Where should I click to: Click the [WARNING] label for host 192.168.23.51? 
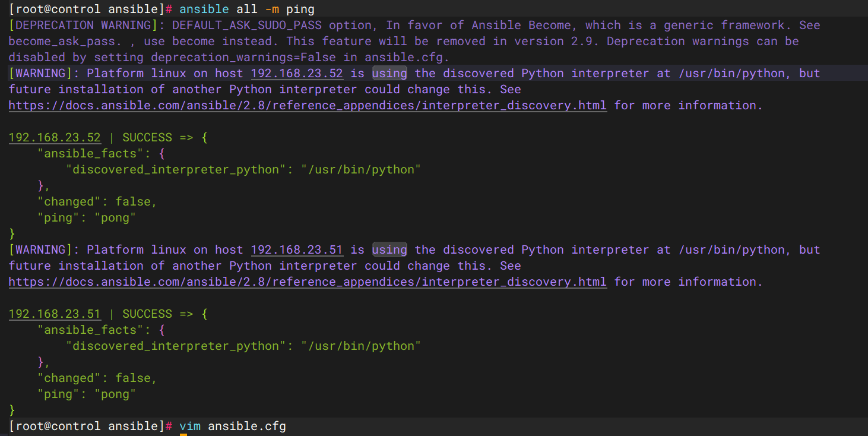(44, 249)
